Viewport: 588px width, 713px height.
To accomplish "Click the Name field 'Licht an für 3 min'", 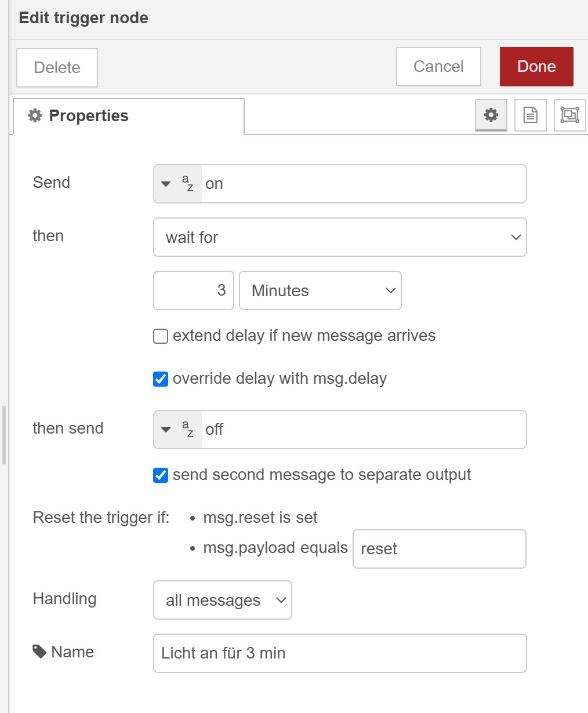I will point(340,653).
